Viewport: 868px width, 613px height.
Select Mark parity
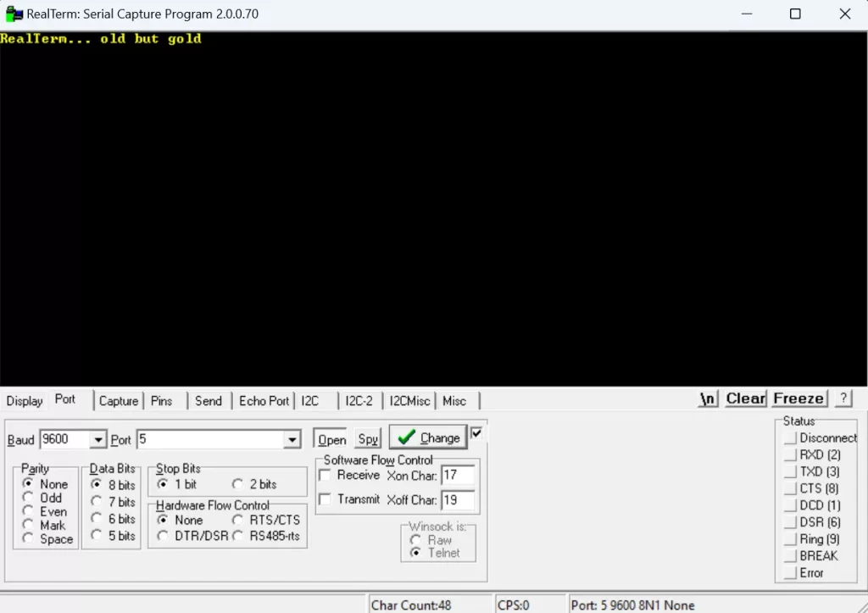coord(44,525)
